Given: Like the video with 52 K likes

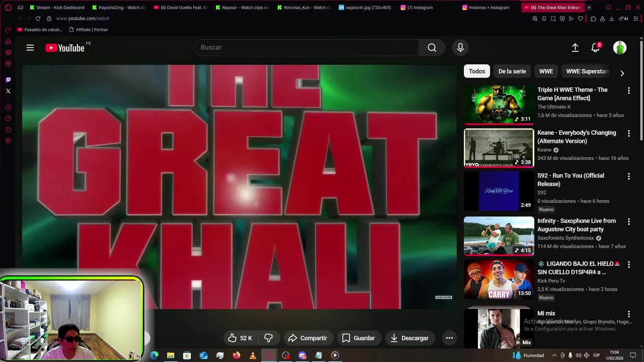Looking at the screenshot, I should pyautogui.click(x=240, y=338).
